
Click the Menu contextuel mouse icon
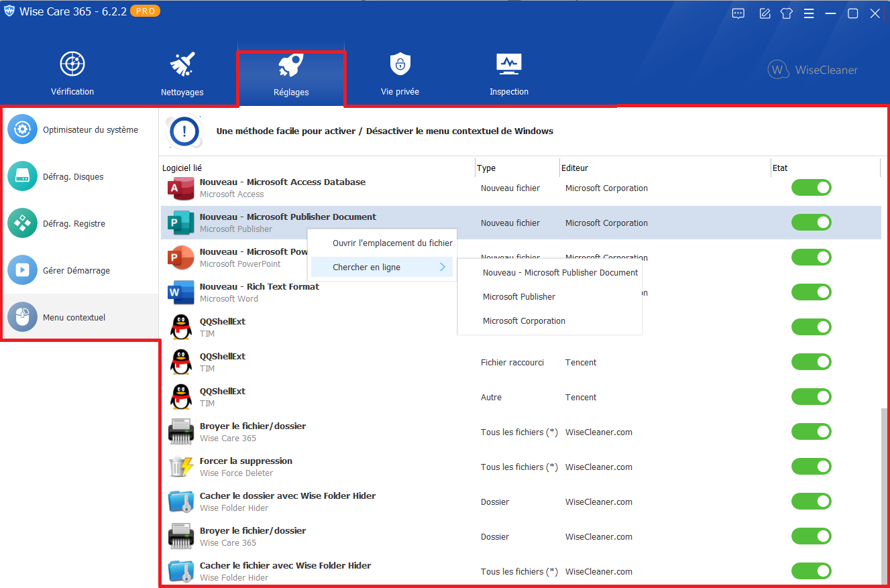click(23, 317)
